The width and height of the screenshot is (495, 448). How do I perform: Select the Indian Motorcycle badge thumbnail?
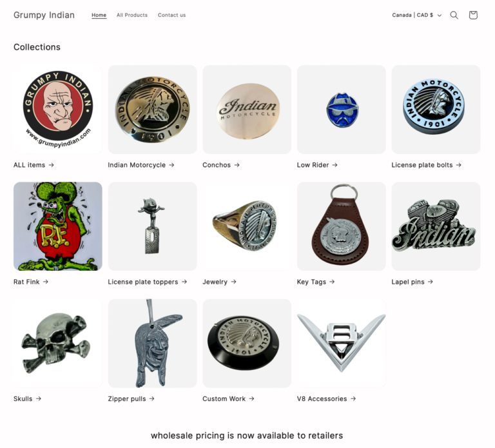point(153,110)
